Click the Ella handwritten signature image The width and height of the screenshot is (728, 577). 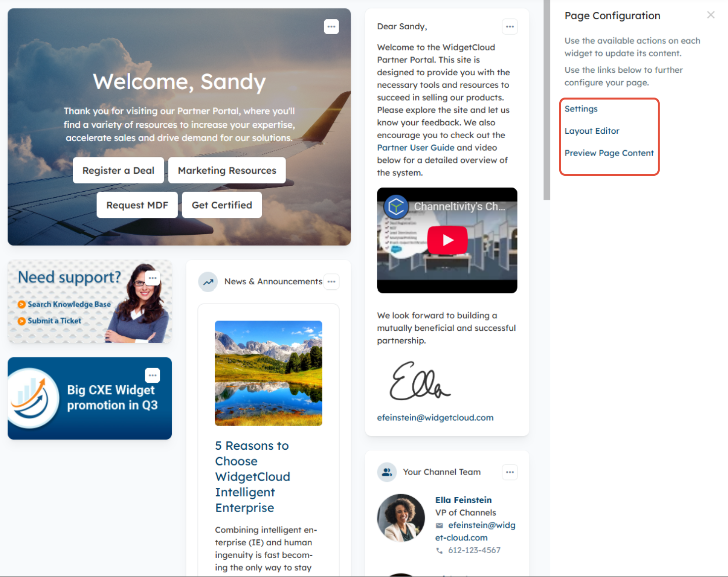pos(420,381)
